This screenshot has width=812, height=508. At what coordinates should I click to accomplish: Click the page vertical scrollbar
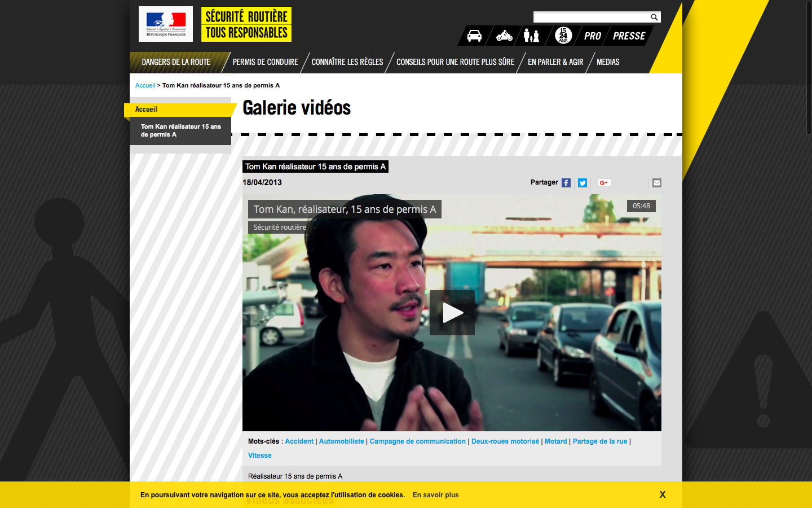coord(809,68)
